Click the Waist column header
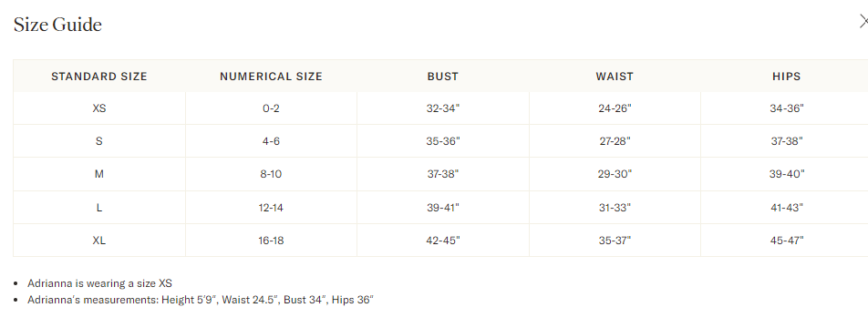 point(615,77)
